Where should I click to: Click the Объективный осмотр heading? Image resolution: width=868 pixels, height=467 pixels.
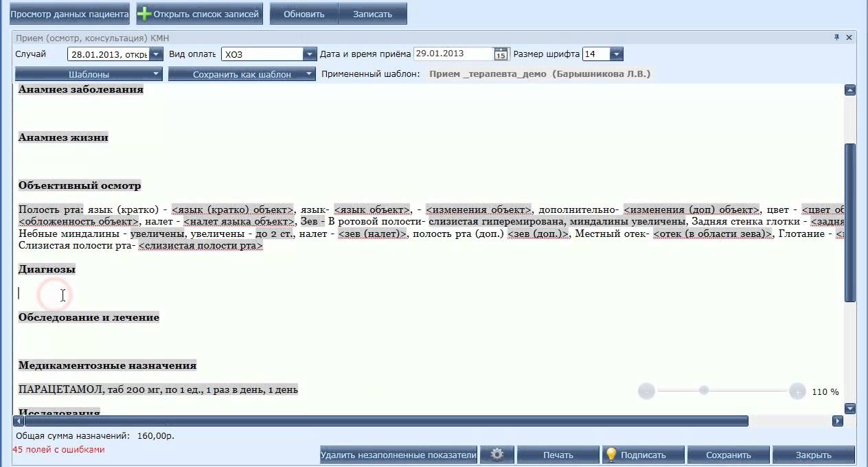pos(80,185)
